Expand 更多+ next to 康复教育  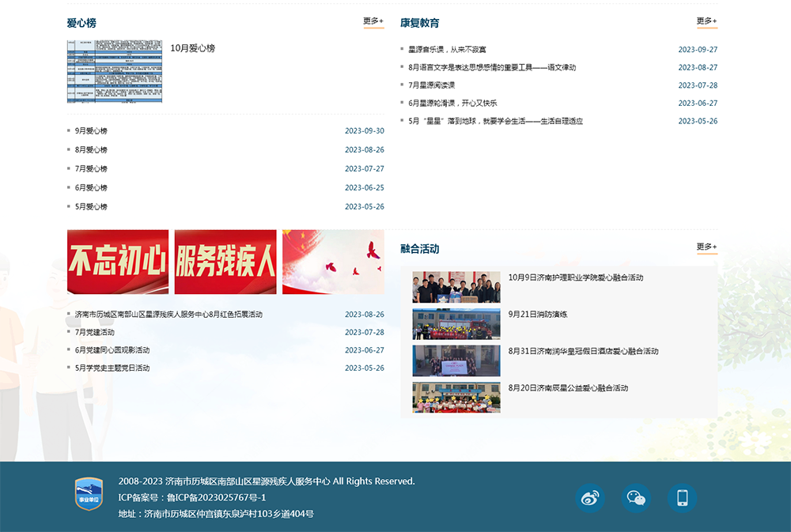click(x=706, y=21)
